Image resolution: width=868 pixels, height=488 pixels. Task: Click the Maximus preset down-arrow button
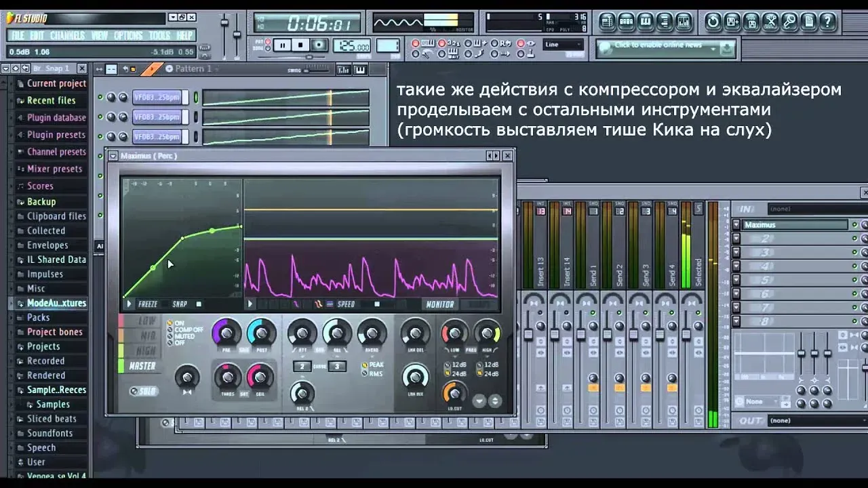click(480, 401)
